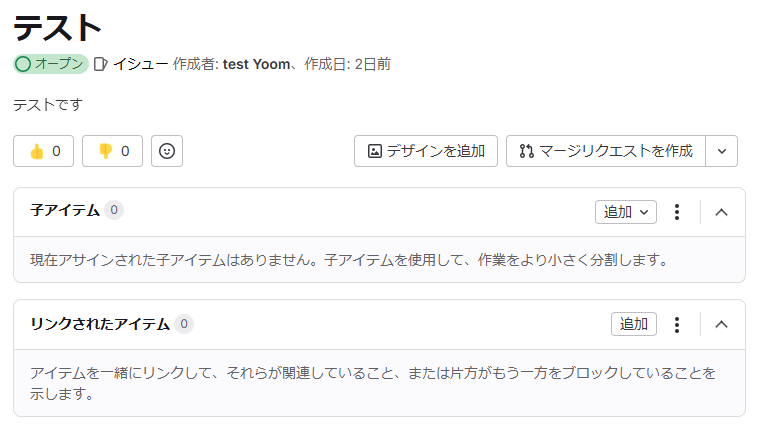Open the add emoji reaction picker
The height and width of the screenshot is (425, 757).
tap(167, 151)
